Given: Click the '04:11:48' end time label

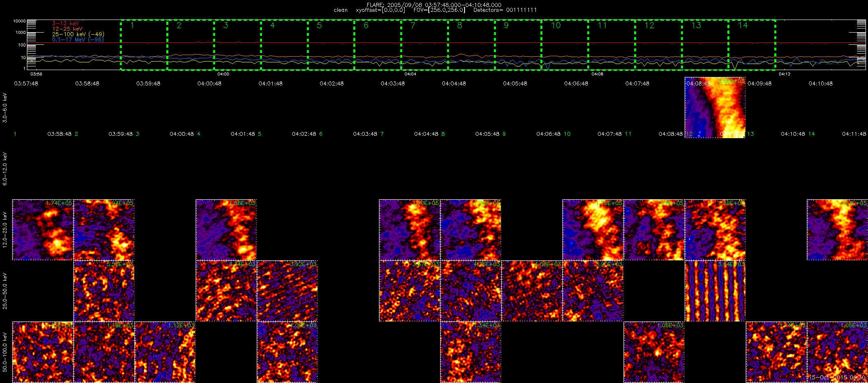Looking at the screenshot, I should [x=854, y=134].
